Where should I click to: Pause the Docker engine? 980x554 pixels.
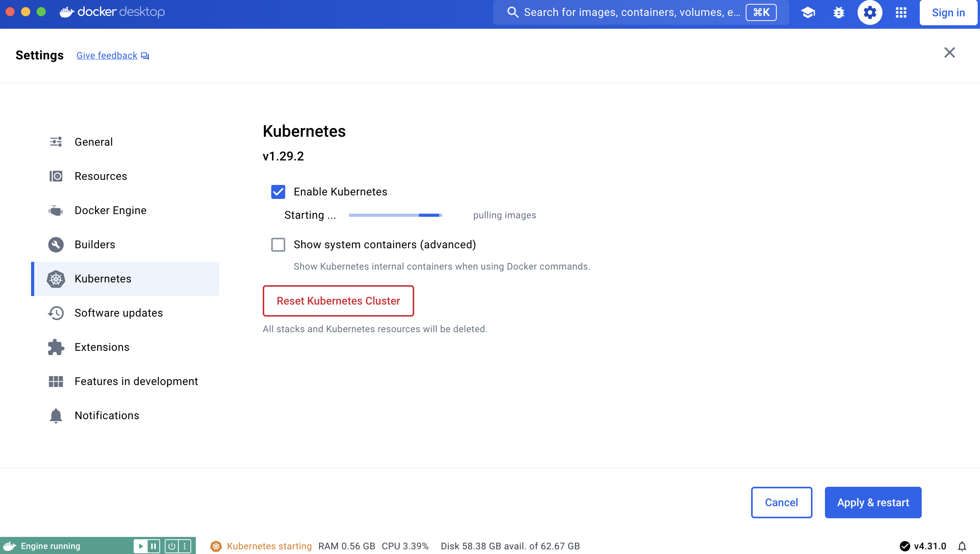pyautogui.click(x=153, y=546)
